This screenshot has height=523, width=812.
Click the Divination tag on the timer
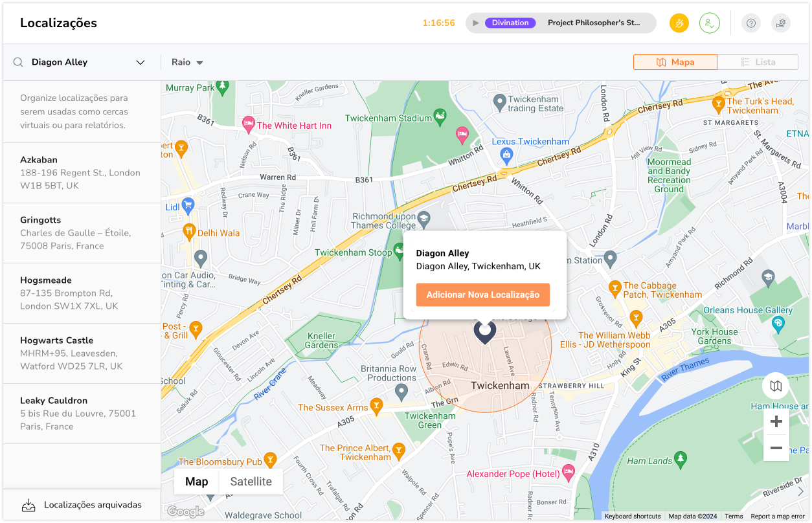[x=510, y=23]
